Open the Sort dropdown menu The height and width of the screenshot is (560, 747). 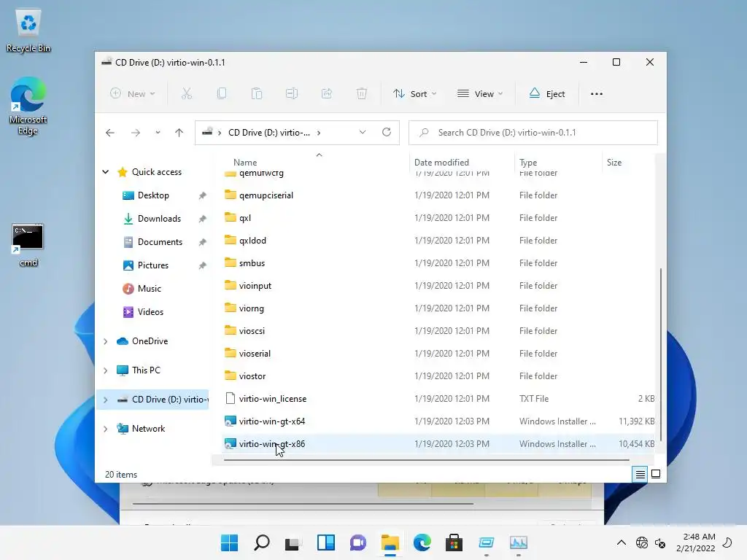[414, 94]
